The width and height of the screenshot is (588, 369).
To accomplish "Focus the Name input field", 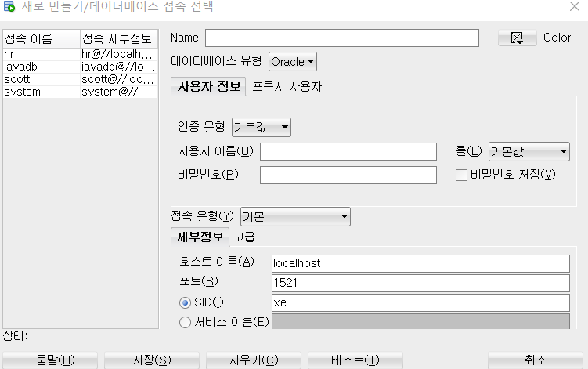I will point(342,38).
